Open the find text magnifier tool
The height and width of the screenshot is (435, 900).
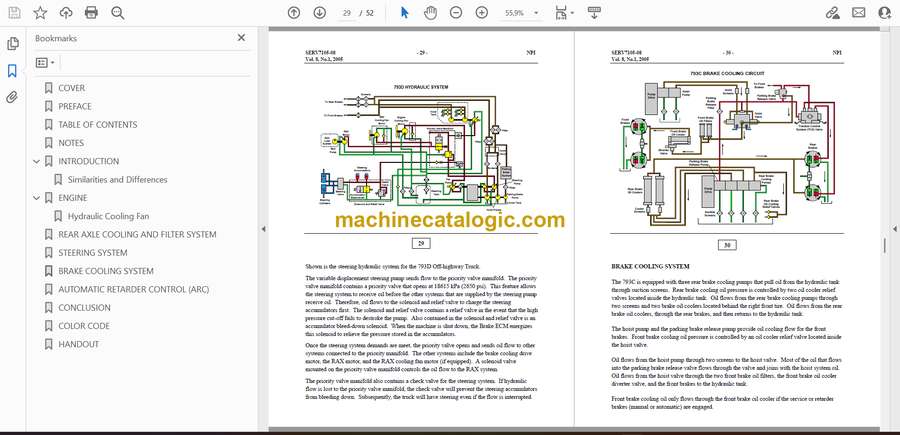click(x=118, y=13)
